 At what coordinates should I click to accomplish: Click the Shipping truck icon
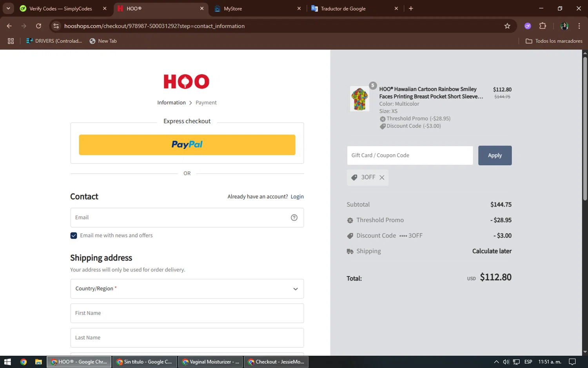click(350, 251)
